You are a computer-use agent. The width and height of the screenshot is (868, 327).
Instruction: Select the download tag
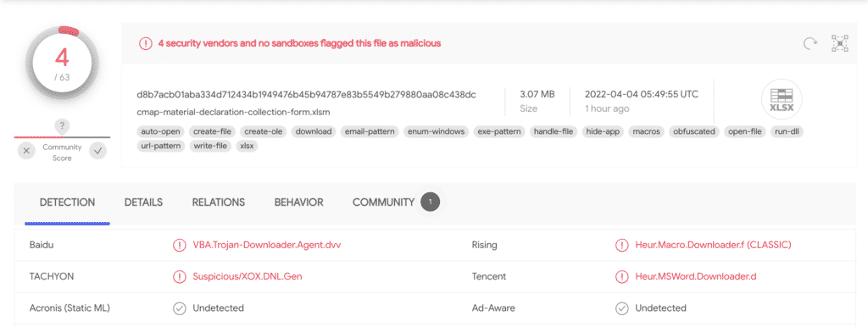(x=314, y=131)
